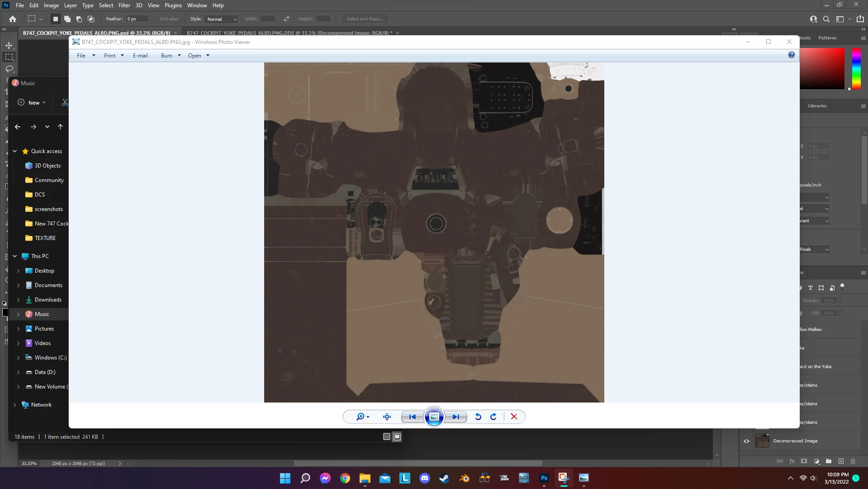Screen dimensions: 868x489
Task: Collapse Quick access in Explorer tree
Action: (15, 151)
